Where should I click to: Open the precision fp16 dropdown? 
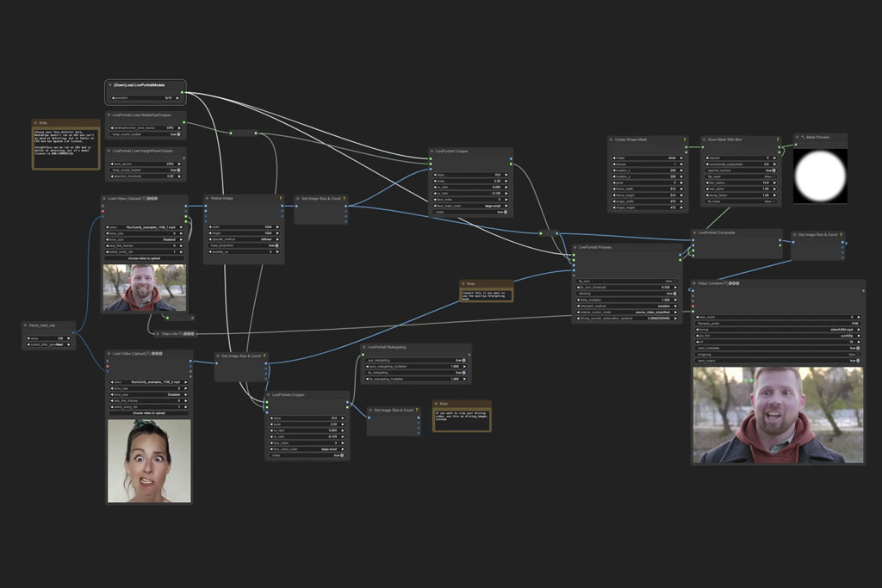[x=145, y=98]
